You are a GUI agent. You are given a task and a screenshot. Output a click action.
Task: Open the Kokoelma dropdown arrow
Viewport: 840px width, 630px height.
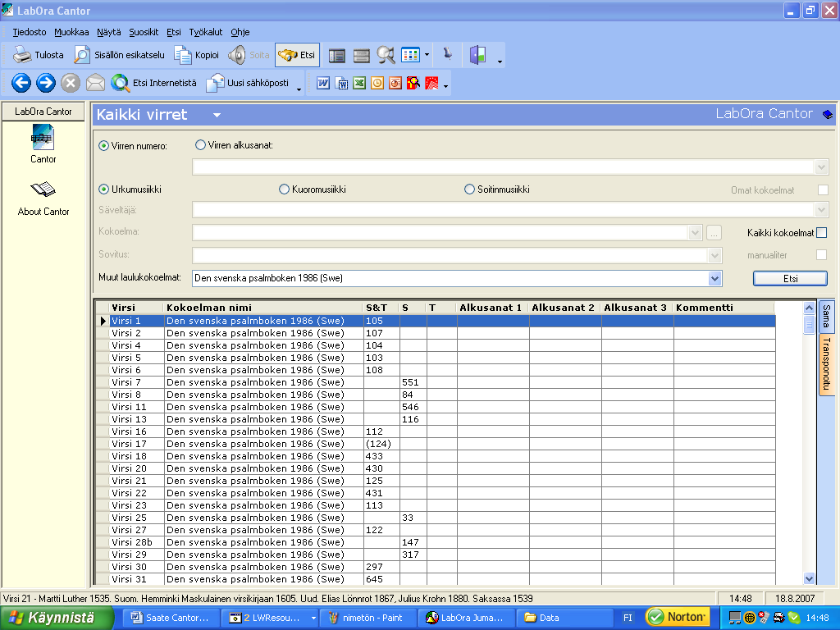(x=695, y=232)
